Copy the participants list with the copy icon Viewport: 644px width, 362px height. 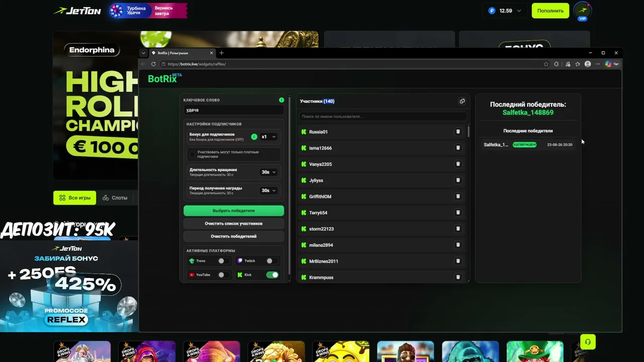click(x=462, y=101)
